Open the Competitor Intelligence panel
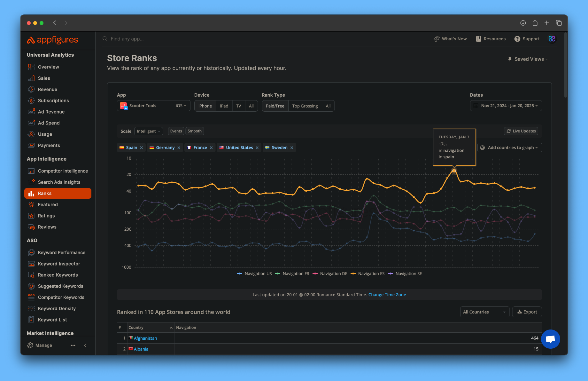 [63, 171]
